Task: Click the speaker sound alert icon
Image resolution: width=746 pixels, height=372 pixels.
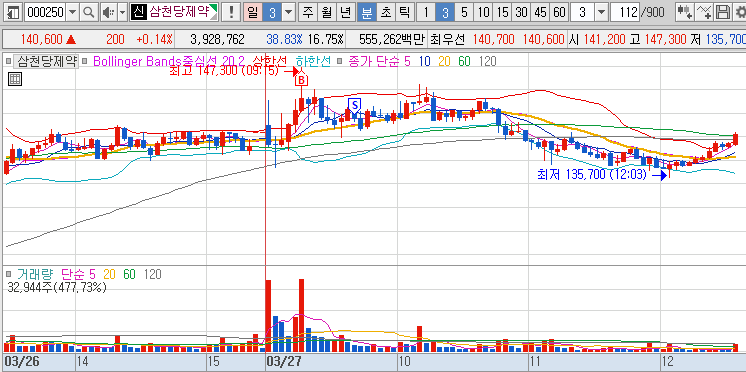Action: click(x=108, y=12)
